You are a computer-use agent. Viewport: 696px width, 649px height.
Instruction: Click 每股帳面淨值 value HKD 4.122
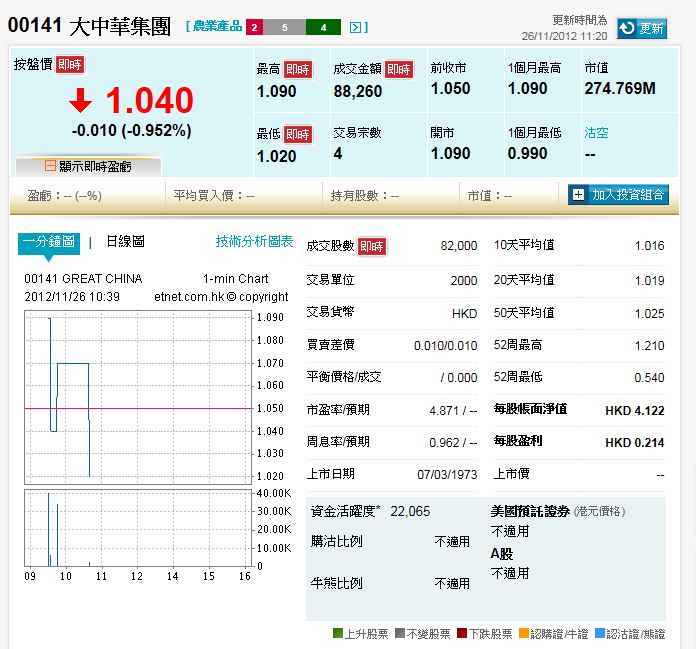(635, 411)
